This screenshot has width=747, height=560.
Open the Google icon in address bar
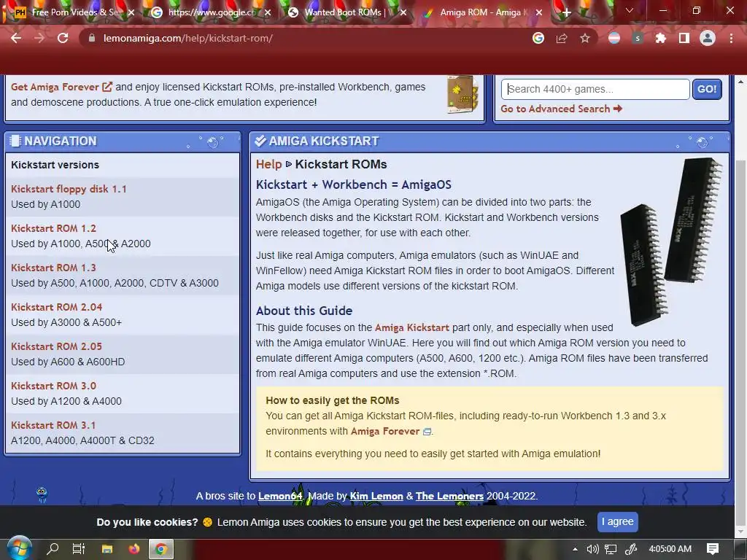pos(538,38)
